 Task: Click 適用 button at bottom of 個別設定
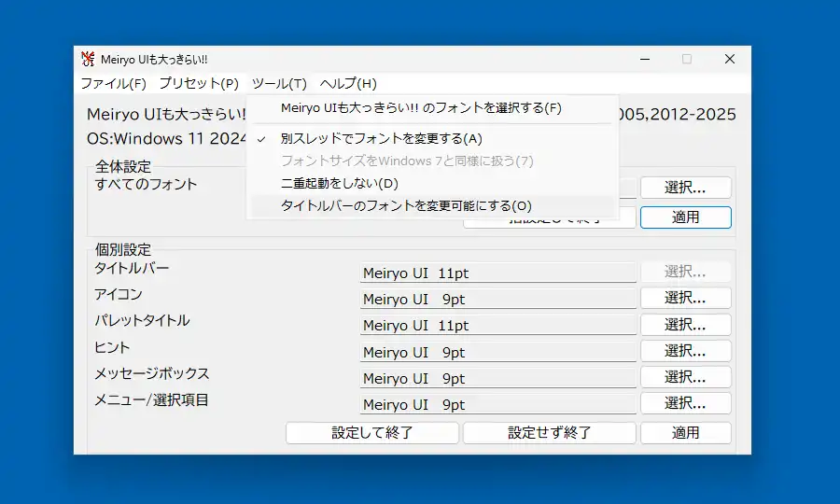pyautogui.click(x=686, y=433)
